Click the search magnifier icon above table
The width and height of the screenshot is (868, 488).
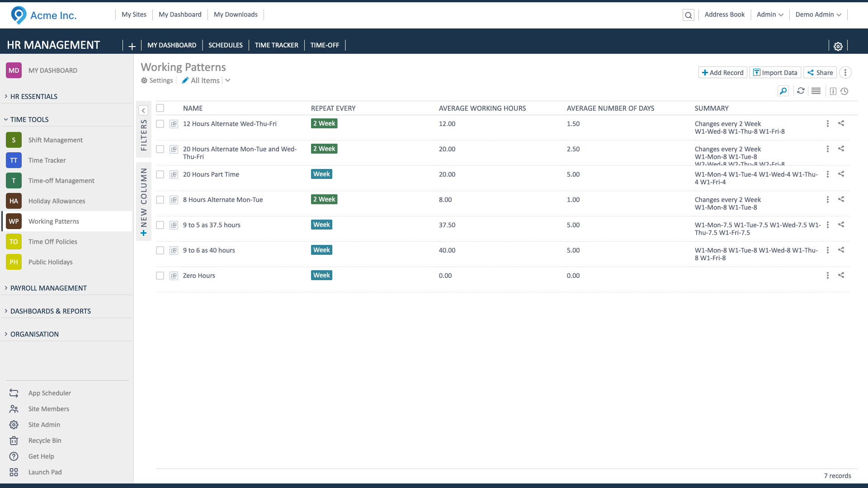click(783, 91)
